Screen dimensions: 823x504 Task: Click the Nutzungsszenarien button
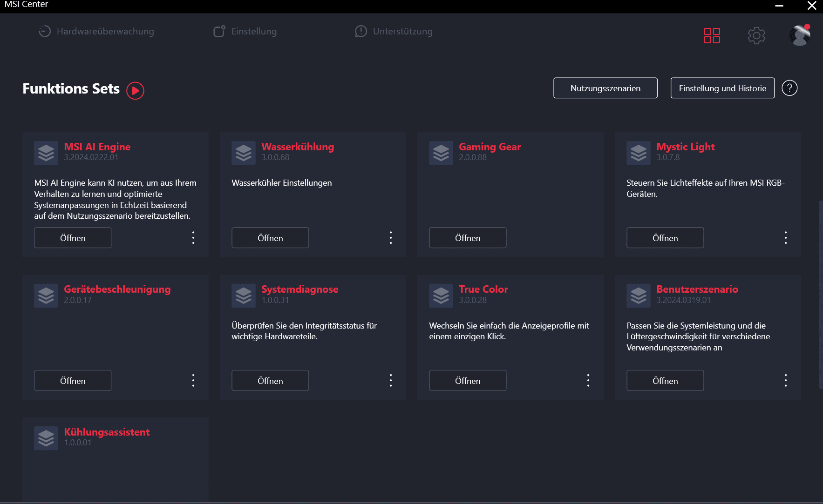tap(605, 88)
